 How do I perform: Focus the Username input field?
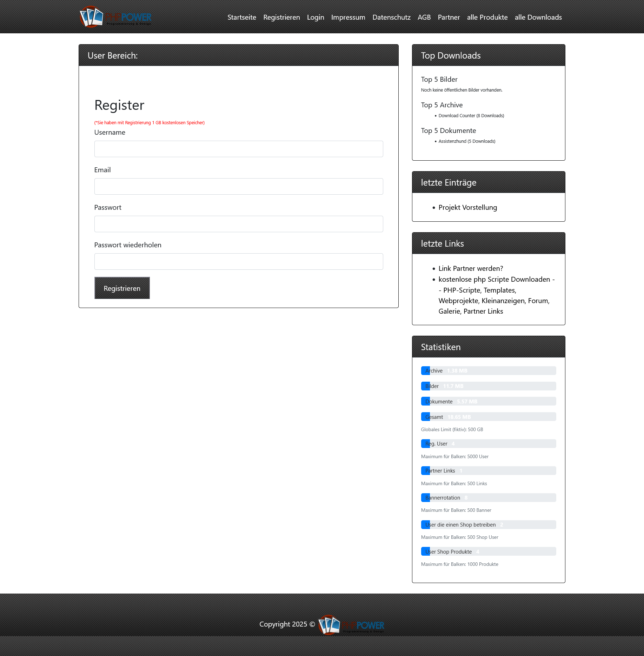238,149
